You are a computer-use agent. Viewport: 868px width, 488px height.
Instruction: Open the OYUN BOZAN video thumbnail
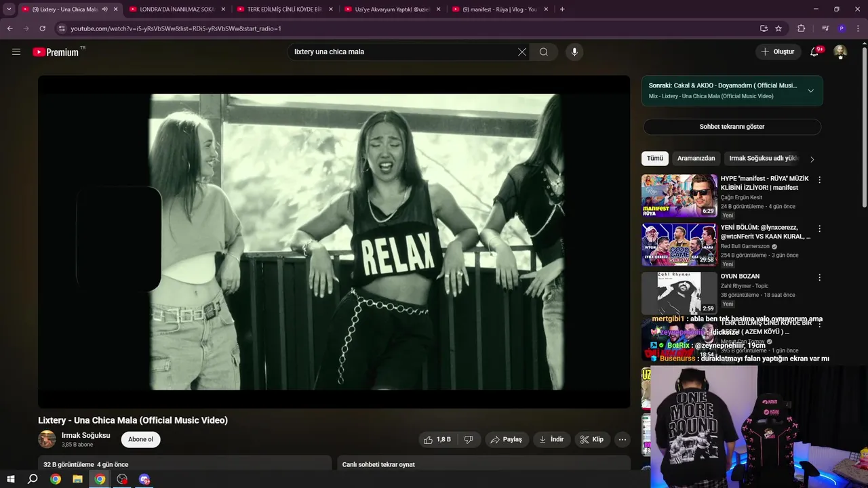pyautogui.click(x=679, y=293)
